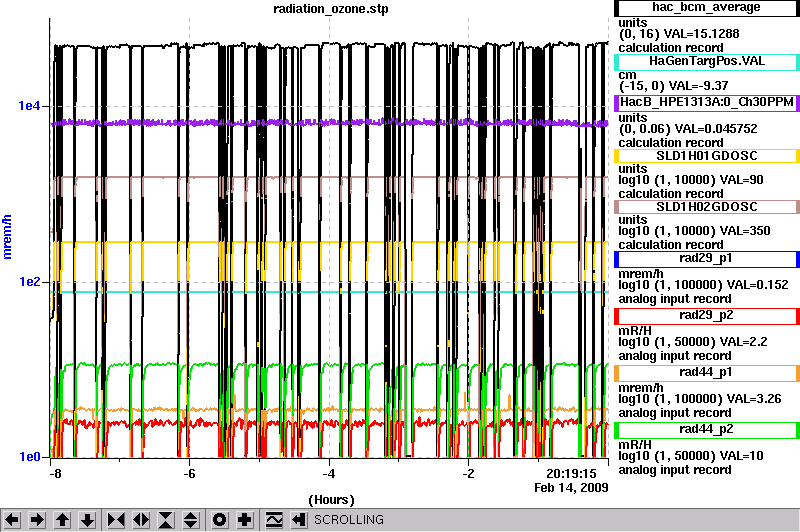The image size is (800, 532).
Task: Click the VAL=0.045752 reading in legend
Action: point(716,129)
